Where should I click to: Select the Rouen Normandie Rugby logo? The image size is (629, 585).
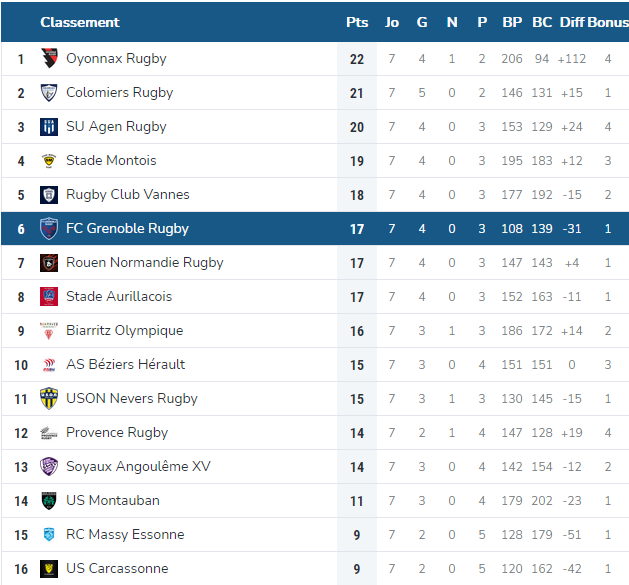(49, 263)
